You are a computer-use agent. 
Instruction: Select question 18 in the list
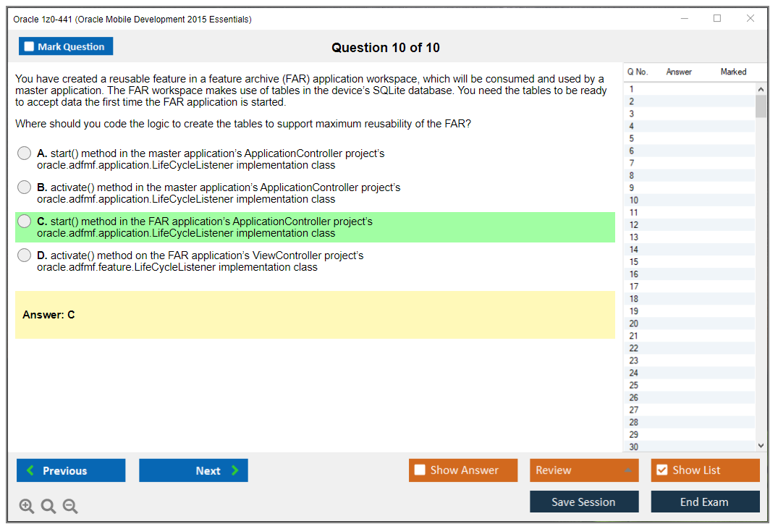[689, 299]
